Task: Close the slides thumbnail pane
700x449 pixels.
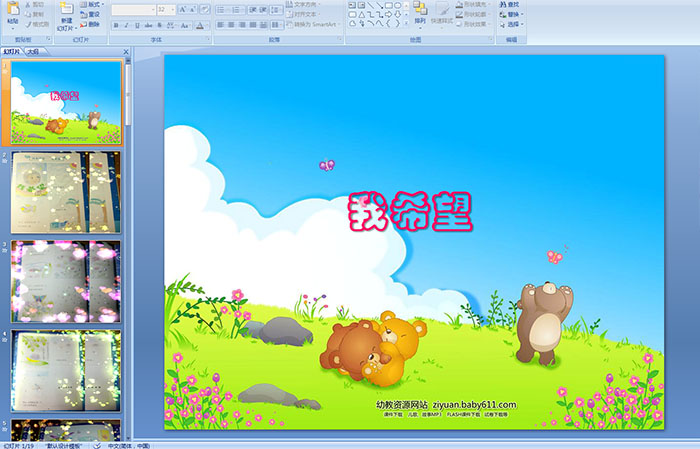Action: click(x=126, y=52)
